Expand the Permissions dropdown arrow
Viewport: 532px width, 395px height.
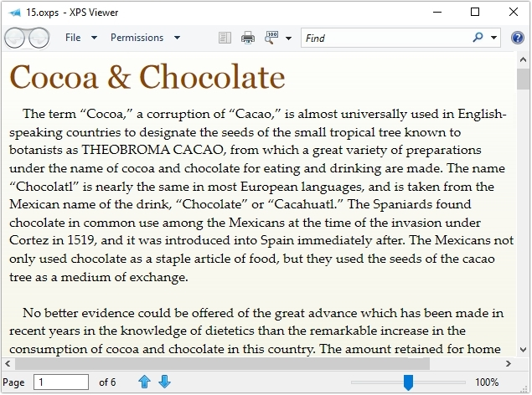[x=177, y=38]
